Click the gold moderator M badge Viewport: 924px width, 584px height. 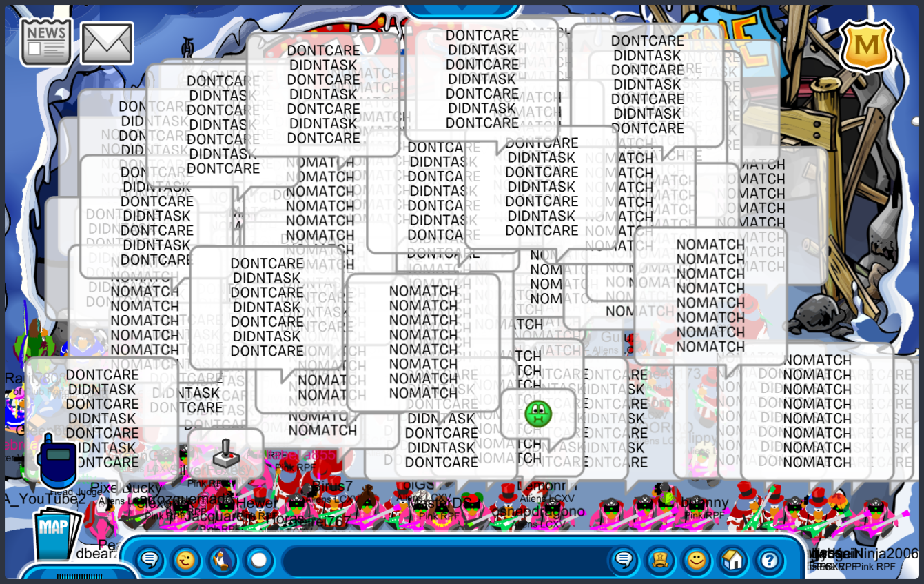click(866, 48)
